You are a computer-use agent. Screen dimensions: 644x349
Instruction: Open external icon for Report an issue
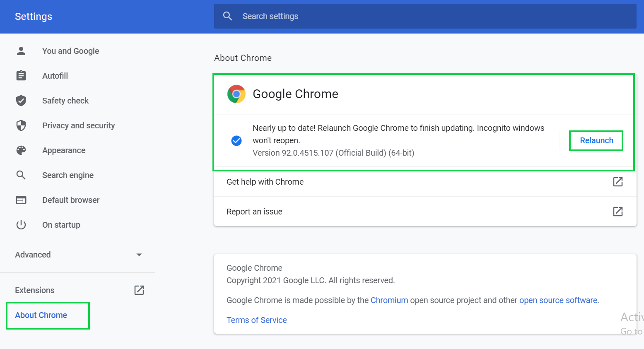[x=618, y=212]
